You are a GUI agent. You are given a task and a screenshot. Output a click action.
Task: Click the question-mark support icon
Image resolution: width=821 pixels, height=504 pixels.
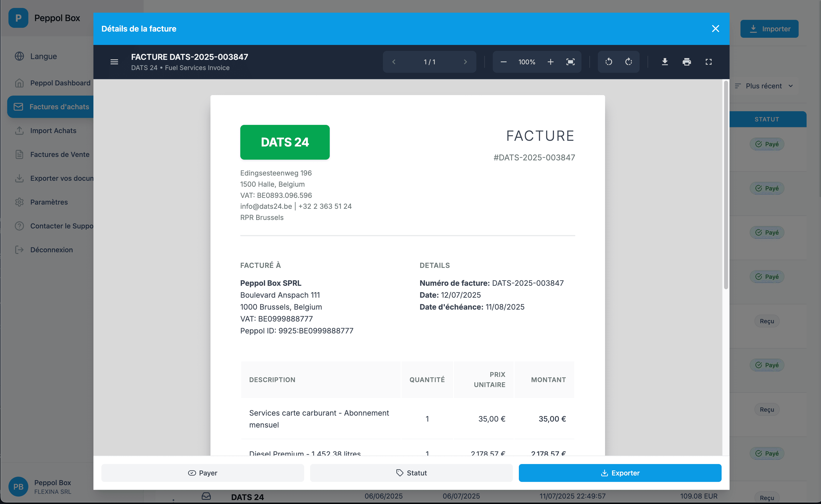pyautogui.click(x=19, y=226)
